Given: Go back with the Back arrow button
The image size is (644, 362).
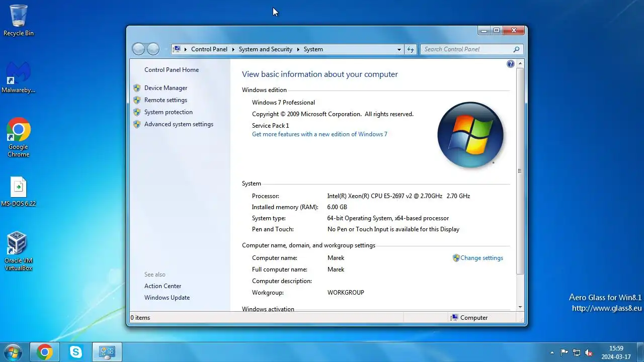Looking at the screenshot, I should tap(139, 49).
